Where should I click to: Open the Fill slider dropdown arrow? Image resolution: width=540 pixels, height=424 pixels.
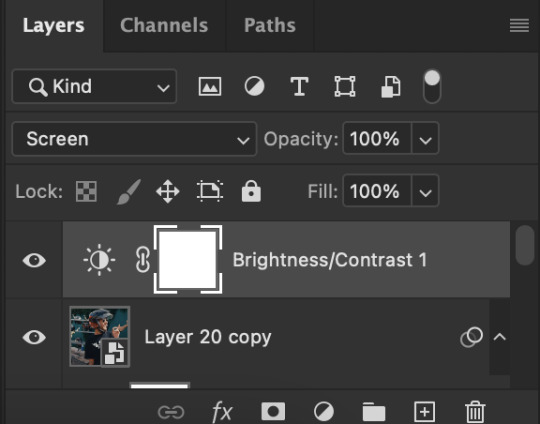(x=425, y=191)
